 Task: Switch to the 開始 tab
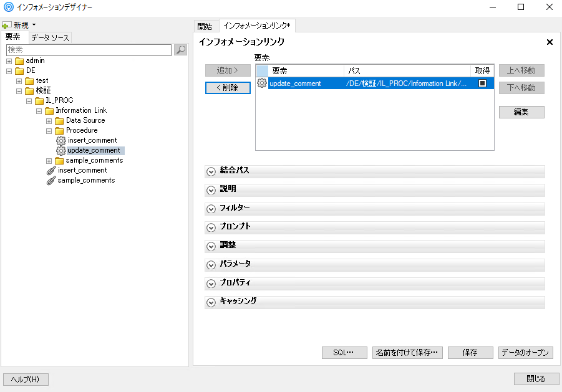205,26
